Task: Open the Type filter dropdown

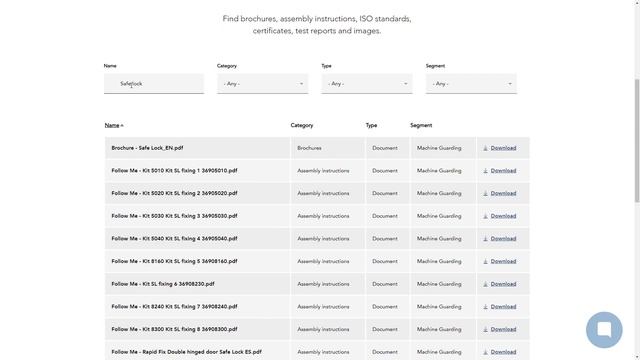Action: click(x=367, y=84)
